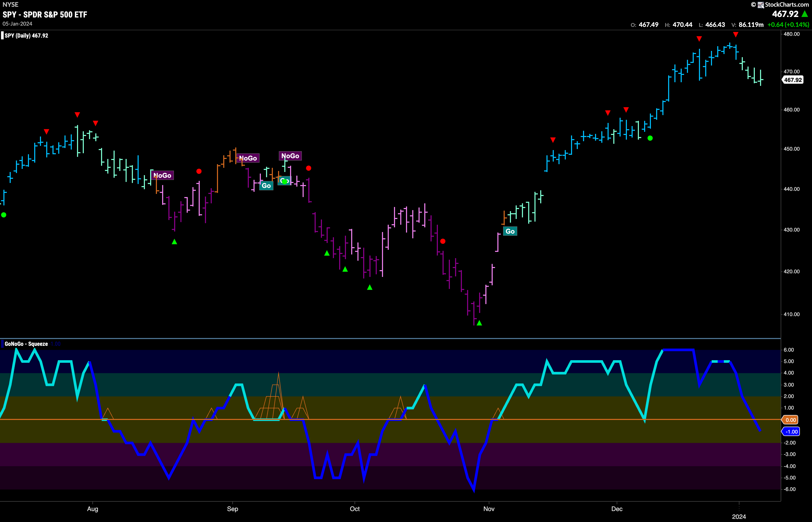The height and width of the screenshot is (522, 812).
Task: Click the 'Go' label below the September bars
Action: 266,185
